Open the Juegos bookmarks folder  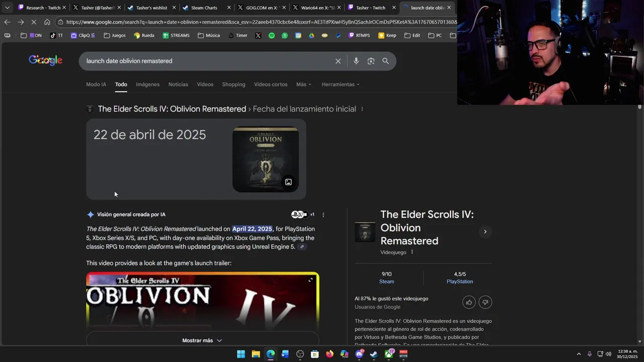pyautogui.click(x=115, y=35)
